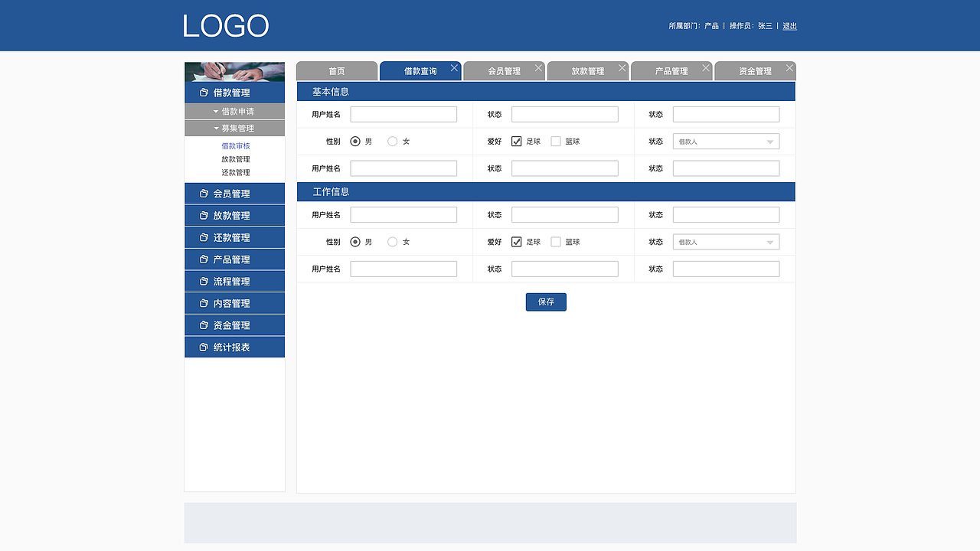This screenshot has width=980, height=551.
Task: Click the LOGO in the header
Action: (x=226, y=26)
